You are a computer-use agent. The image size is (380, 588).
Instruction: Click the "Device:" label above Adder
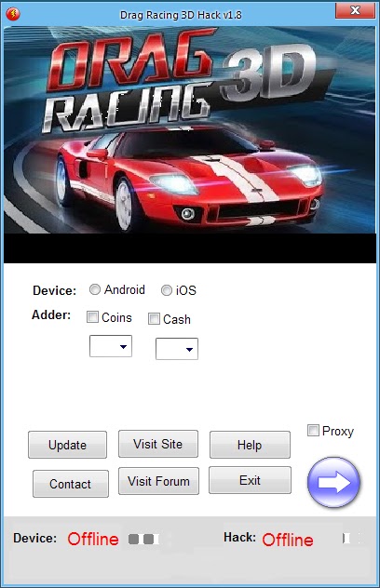(x=54, y=290)
